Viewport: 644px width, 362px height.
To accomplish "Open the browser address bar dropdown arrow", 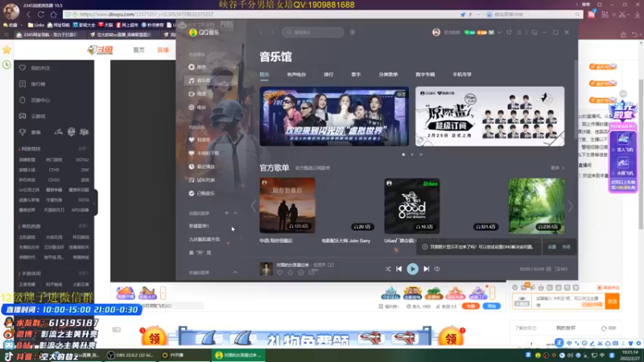I will click(478, 14).
